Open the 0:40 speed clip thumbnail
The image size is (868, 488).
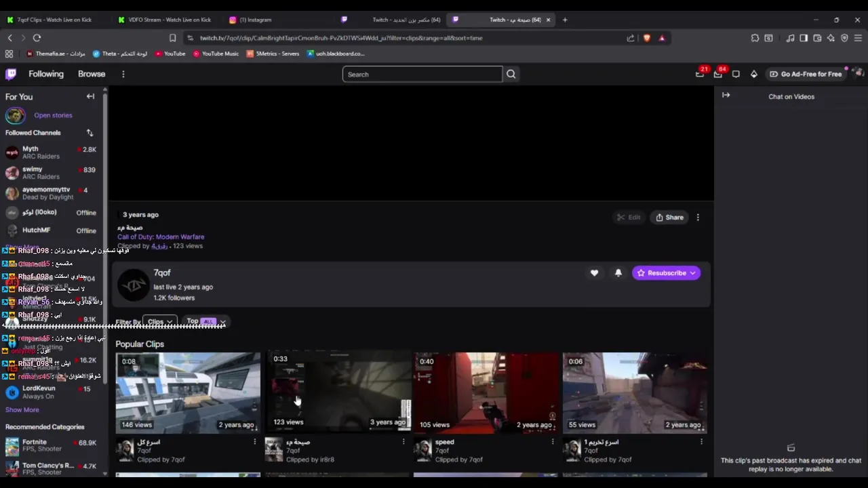point(486,393)
